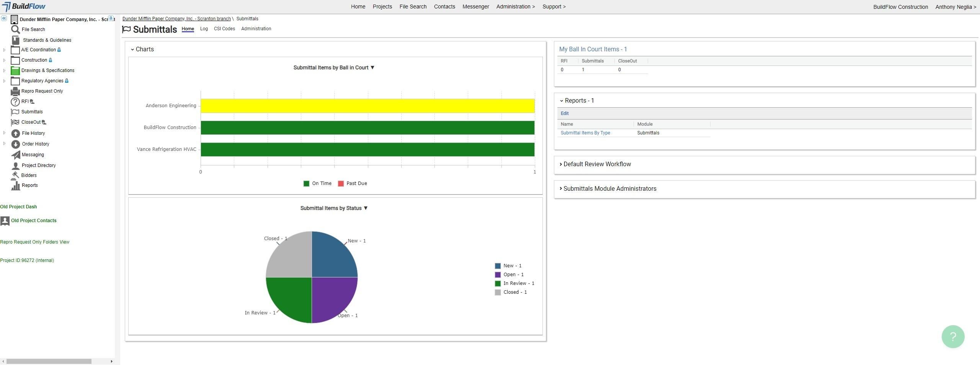The image size is (980, 365).
Task: Open the Submittal Items By Type report
Action: pos(585,133)
